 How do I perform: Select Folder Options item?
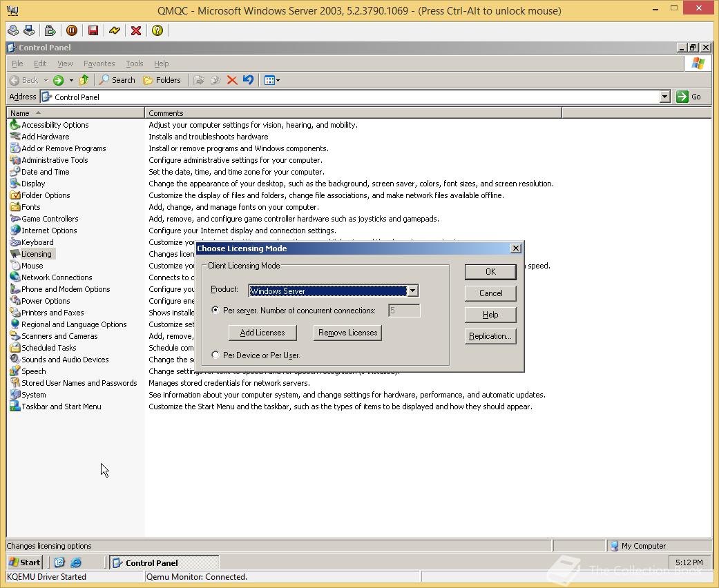point(40,195)
